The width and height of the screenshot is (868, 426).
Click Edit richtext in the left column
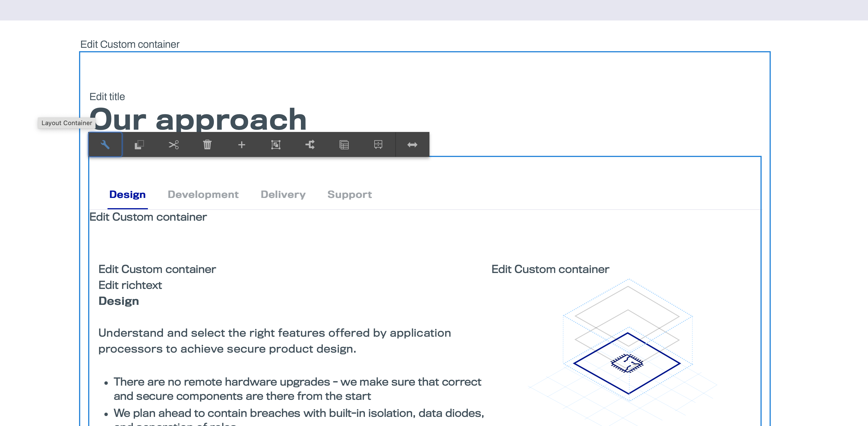tap(130, 285)
